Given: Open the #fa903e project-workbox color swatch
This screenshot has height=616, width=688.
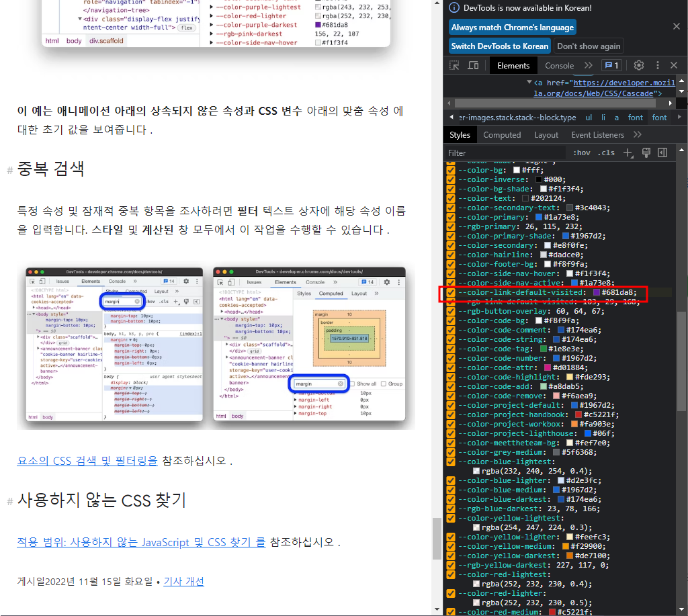Looking at the screenshot, I should [574, 425].
